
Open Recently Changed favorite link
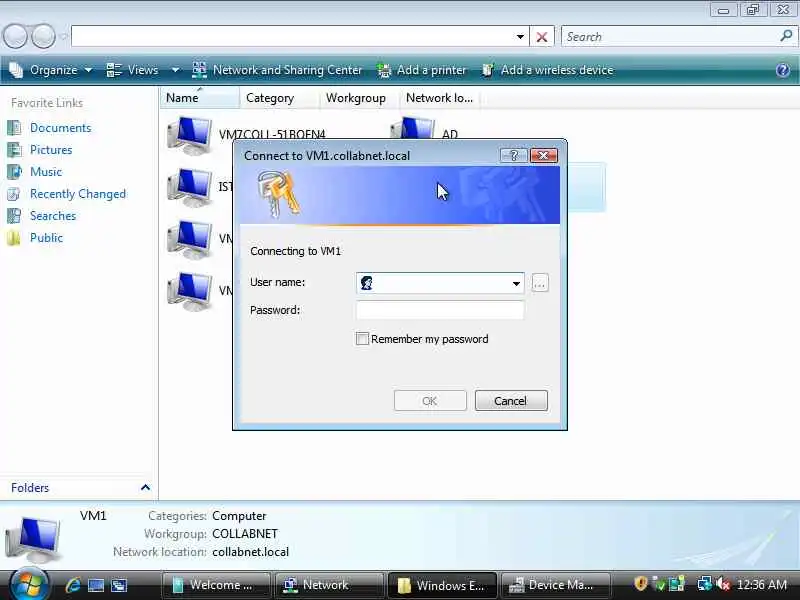(78, 194)
